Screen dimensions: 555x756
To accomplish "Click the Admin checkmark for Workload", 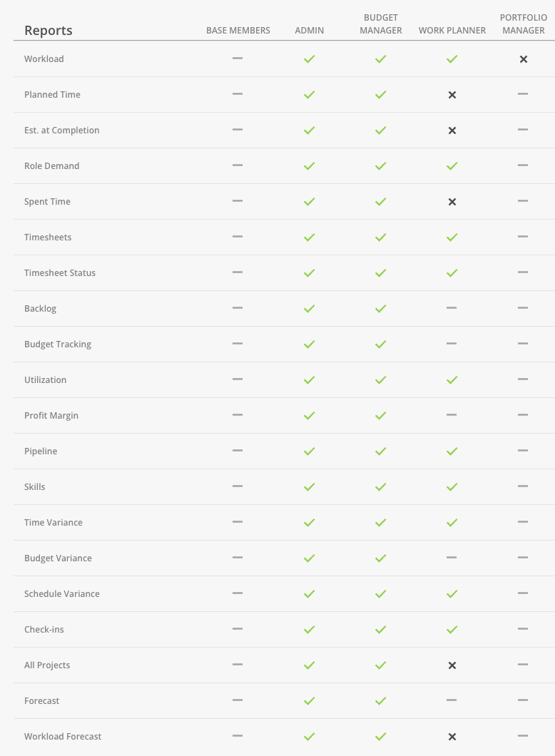I will coord(309,58).
